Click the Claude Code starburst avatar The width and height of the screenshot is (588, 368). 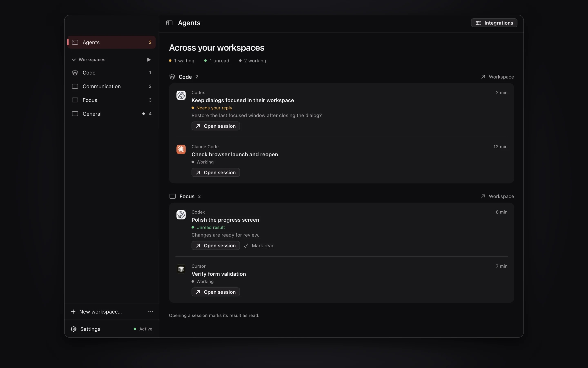pos(181,149)
